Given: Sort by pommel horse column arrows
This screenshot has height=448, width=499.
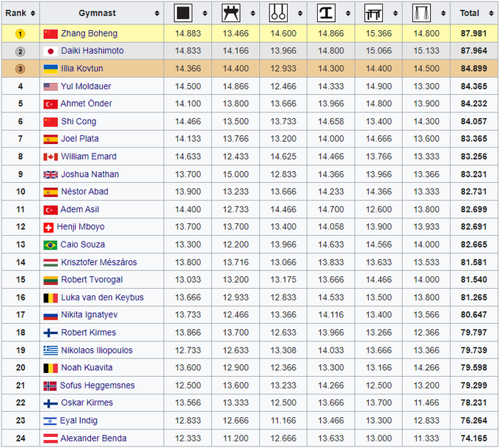Looking at the screenshot, I should point(252,13).
